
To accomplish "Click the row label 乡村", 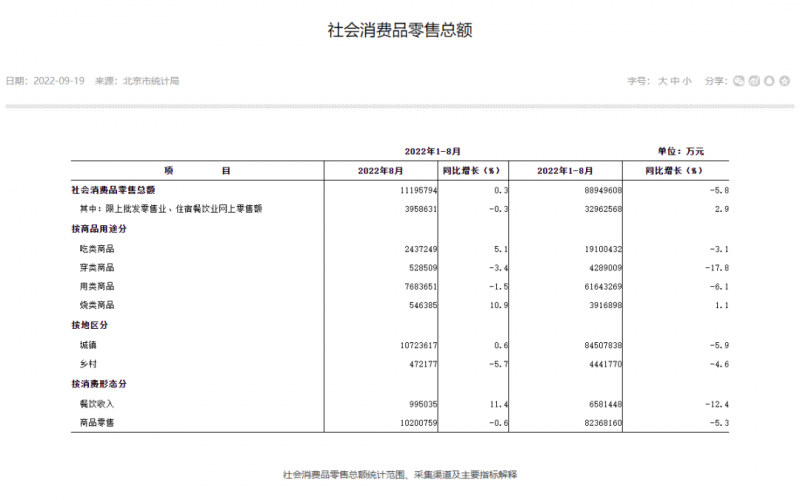I will [88, 364].
